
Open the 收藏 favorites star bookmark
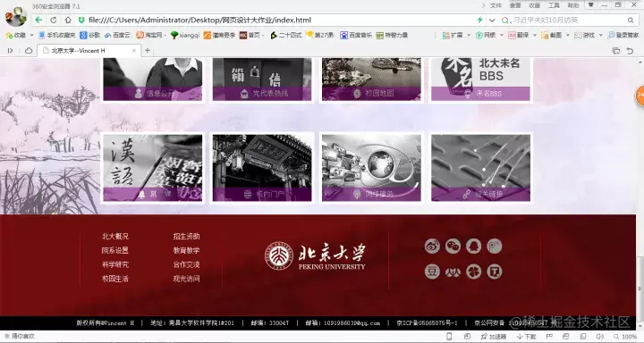(x=16, y=36)
